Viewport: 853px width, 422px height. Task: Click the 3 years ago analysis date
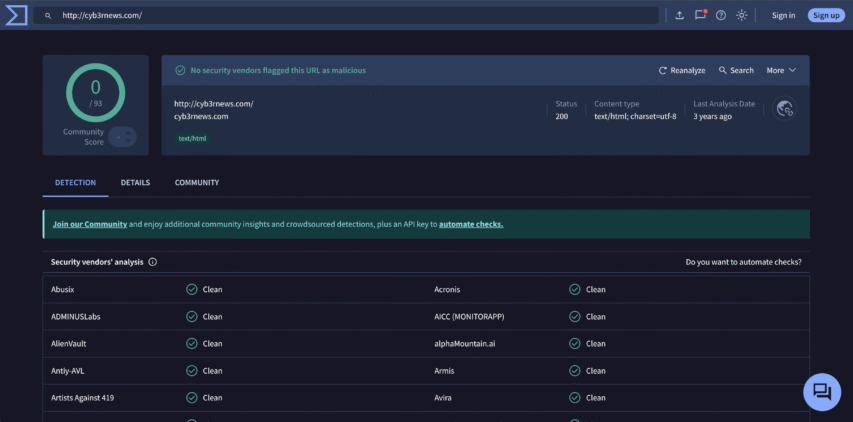click(713, 116)
